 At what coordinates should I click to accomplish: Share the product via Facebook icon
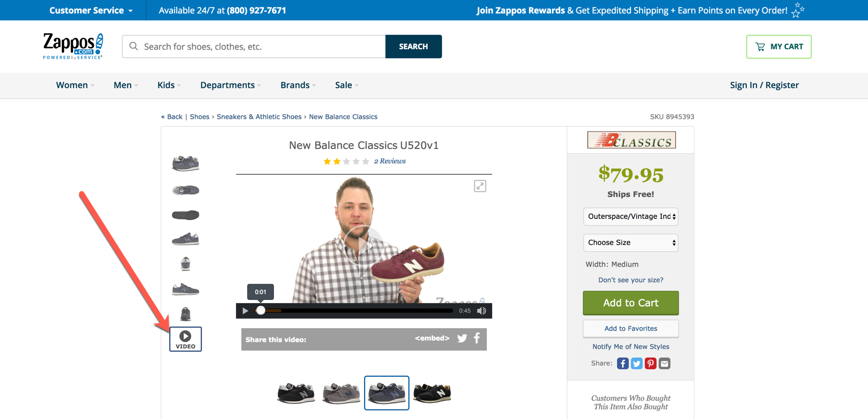pos(622,363)
